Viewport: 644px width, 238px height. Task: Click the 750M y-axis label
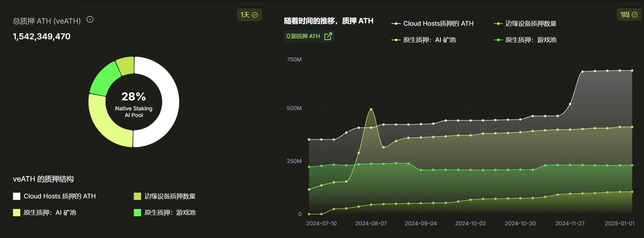pos(294,60)
